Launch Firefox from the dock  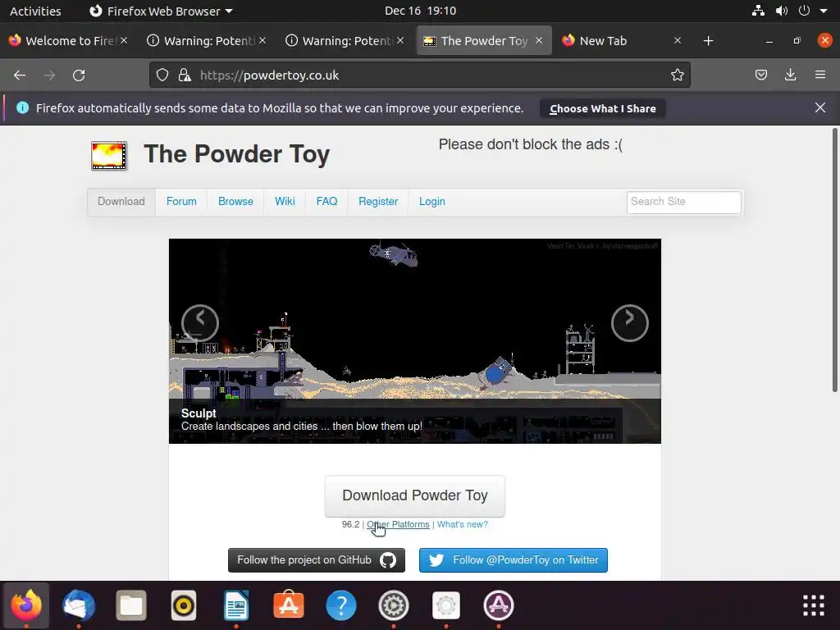pyautogui.click(x=26, y=606)
